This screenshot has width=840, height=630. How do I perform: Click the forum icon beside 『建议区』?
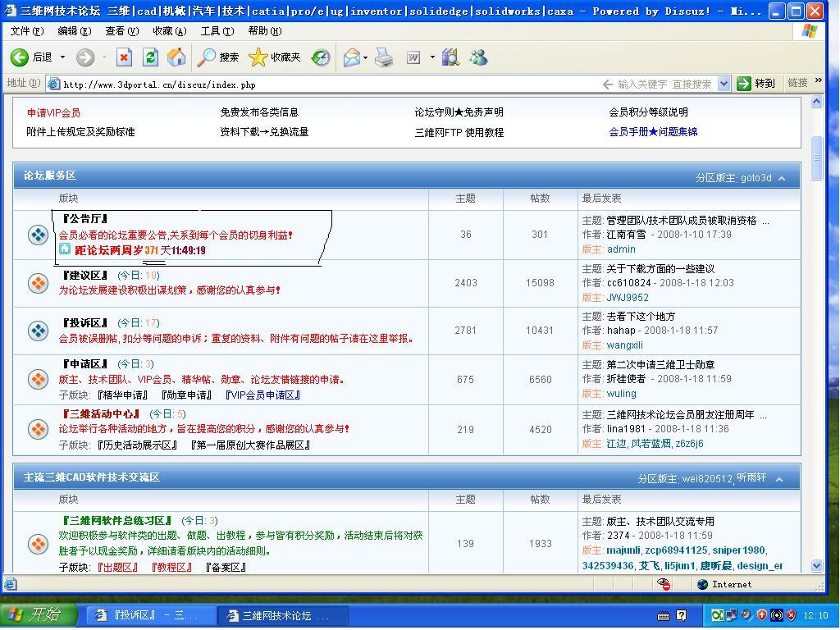click(38, 283)
